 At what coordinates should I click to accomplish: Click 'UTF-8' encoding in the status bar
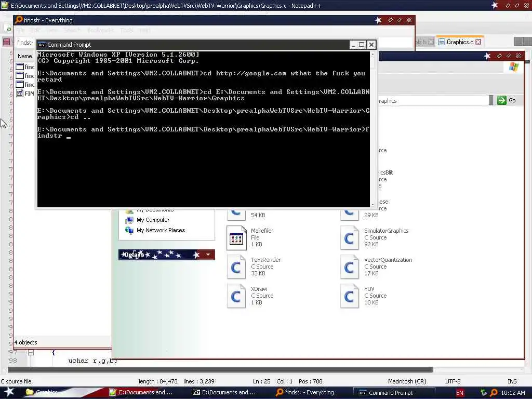click(453, 381)
